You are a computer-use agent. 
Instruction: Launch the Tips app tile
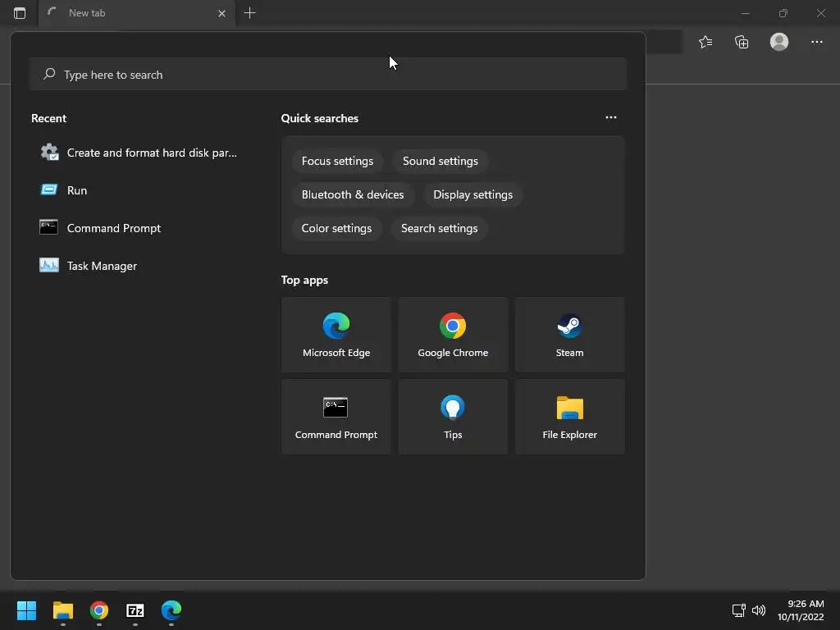point(453,417)
